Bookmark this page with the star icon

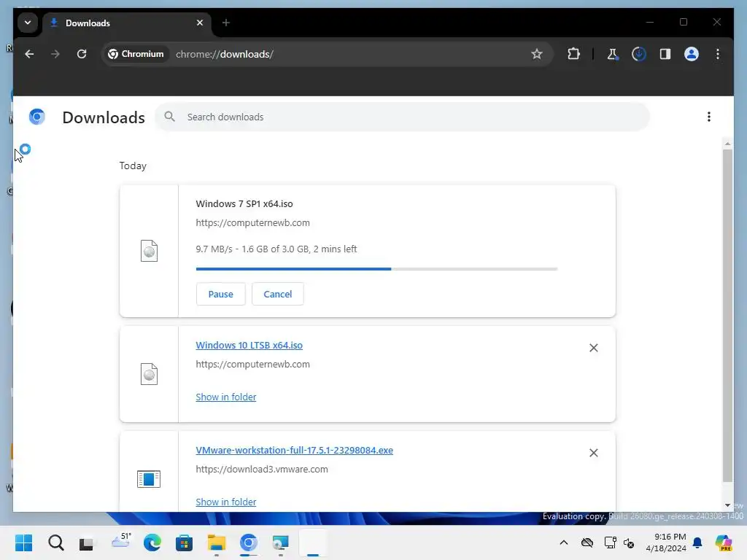537,54
